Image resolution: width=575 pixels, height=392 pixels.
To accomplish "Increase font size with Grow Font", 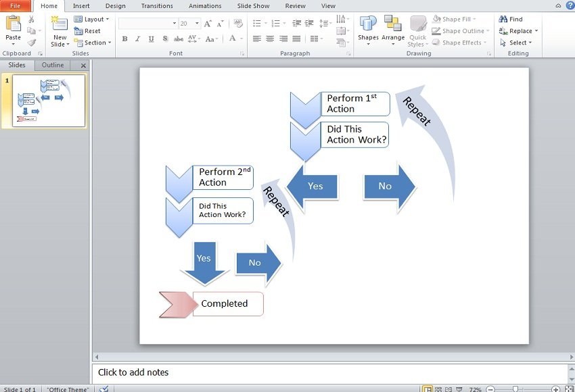I will [x=208, y=24].
